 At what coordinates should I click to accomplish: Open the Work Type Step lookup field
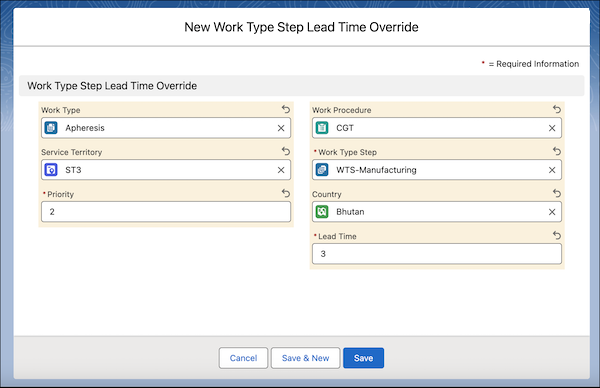tap(437, 170)
